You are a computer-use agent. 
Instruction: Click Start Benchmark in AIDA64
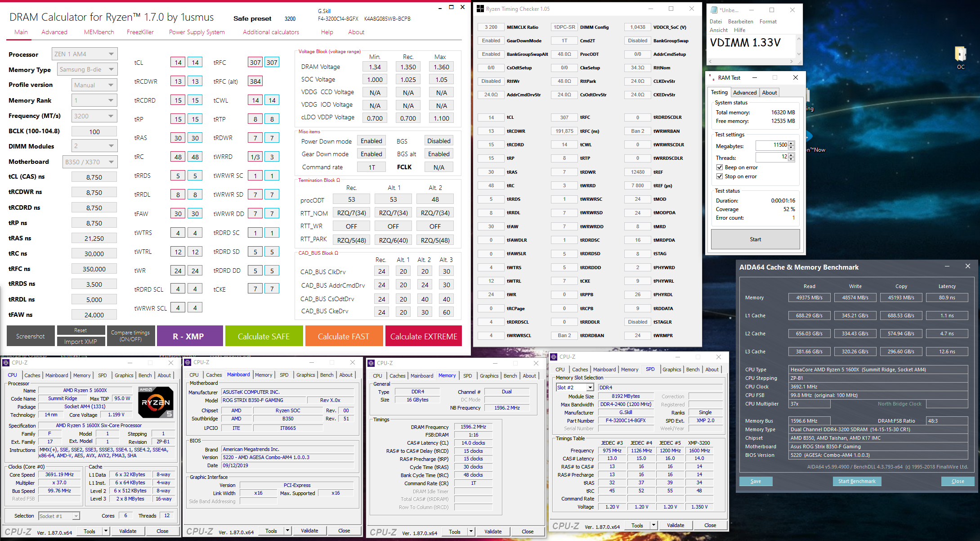pos(857,481)
